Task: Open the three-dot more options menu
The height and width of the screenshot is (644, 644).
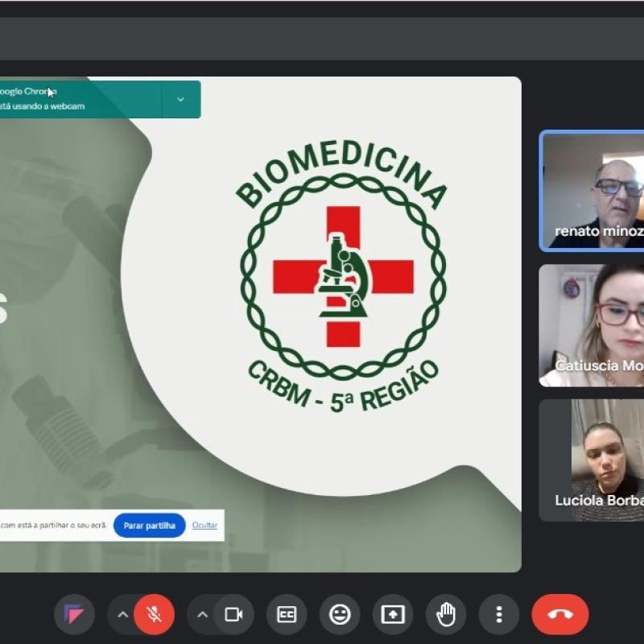Action: [499, 615]
